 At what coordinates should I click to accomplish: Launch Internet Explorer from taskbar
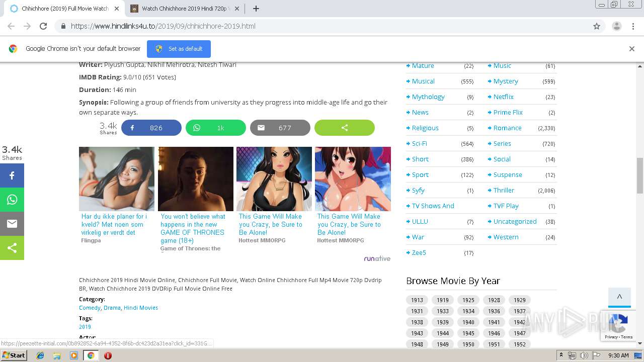pos(40,355)
